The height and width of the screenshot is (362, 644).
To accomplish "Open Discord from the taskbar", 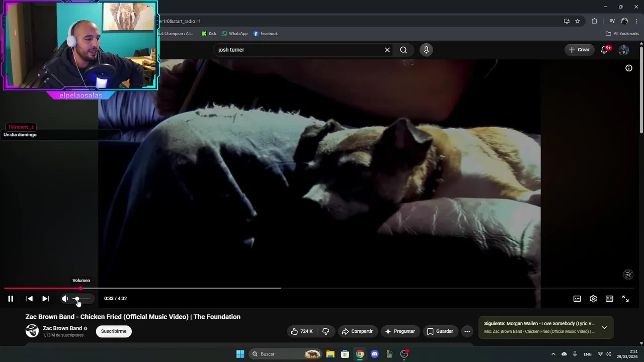I will [374, 354].
